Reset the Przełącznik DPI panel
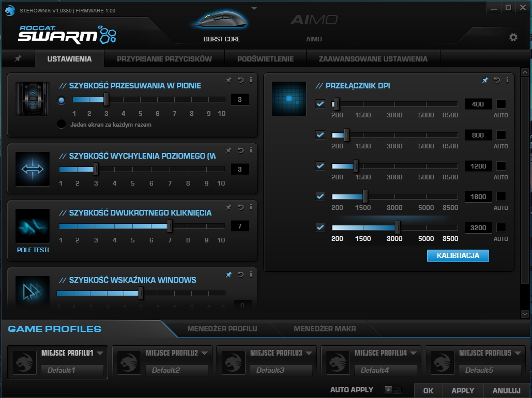This screenshot has height=398, width=532. (x=497, y=80)
